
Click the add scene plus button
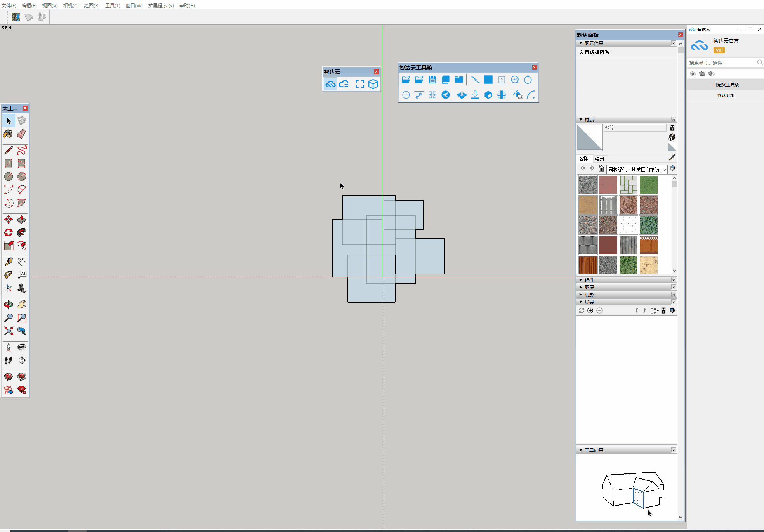(590, 310)
